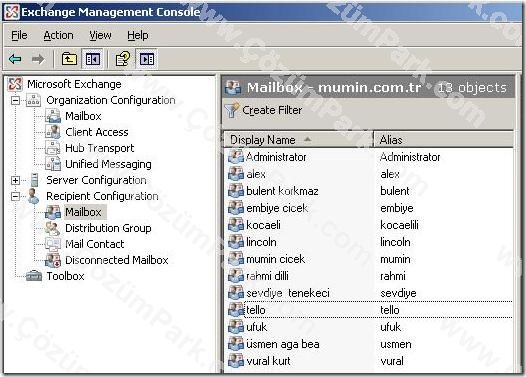Click the Microsoft Exchange root icon
526x377 pixels.
[15, 84]
